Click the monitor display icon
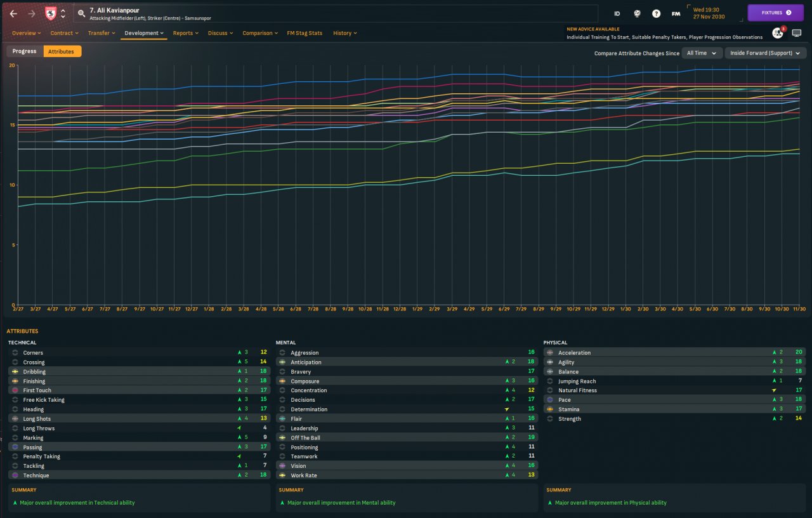 coord(796,33)
